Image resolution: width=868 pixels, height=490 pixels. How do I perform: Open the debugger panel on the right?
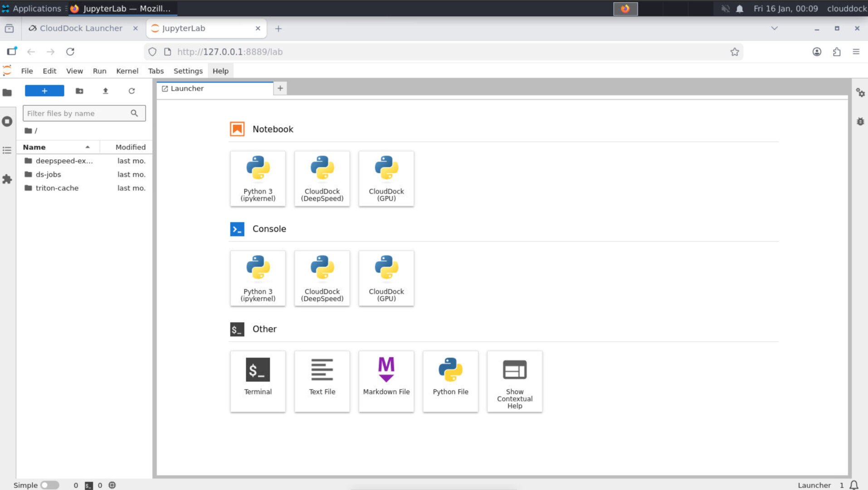click(860, 121)
